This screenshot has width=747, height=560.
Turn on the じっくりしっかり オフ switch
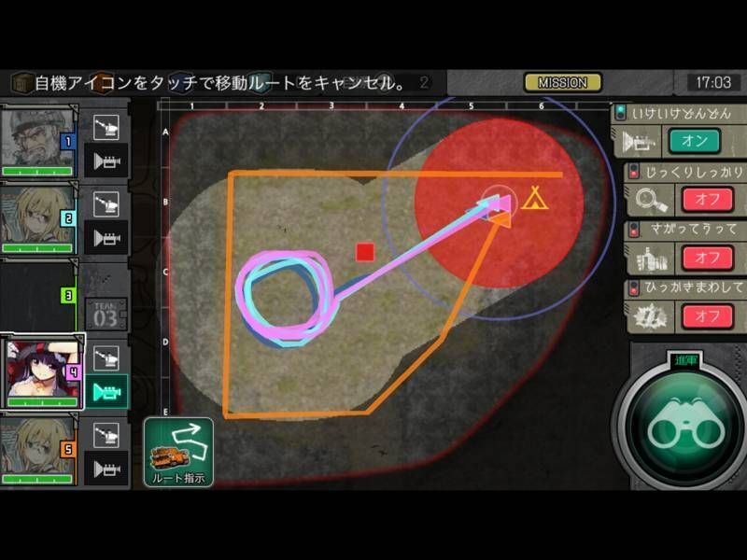(708, 199)
